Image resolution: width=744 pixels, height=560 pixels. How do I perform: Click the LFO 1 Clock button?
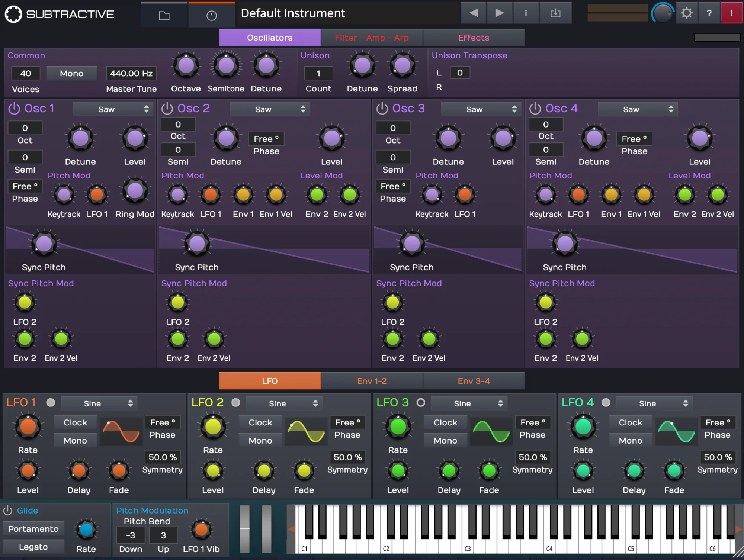click(75, 422)
